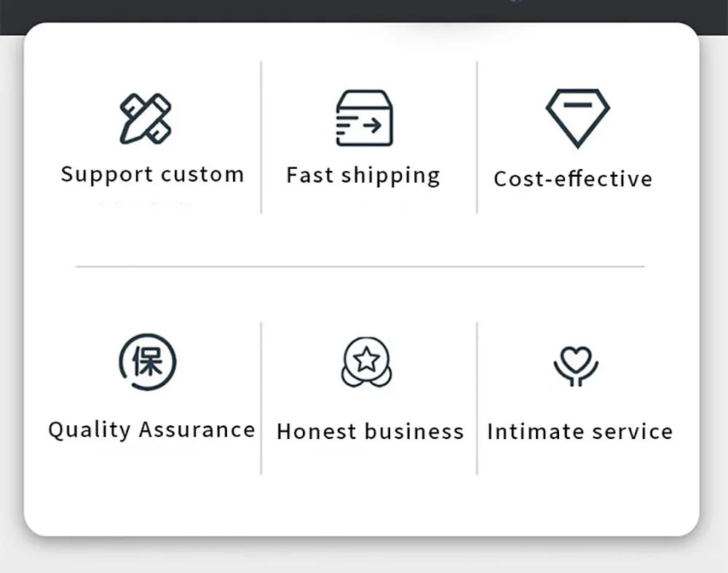Click the Fast shipping box icon
The height and width of the screenshot is (573, 728).
click(364, 118)
